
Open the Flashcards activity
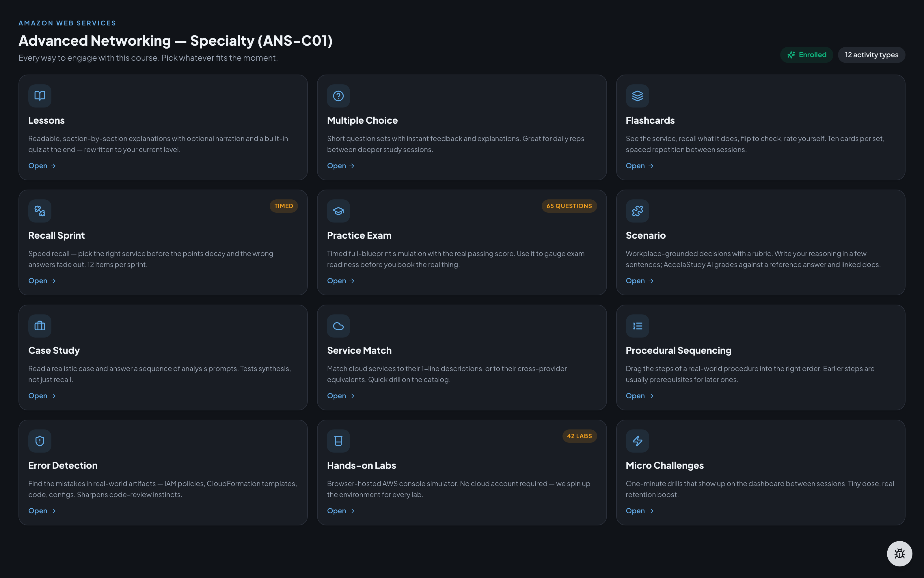click(x=640, y=166)
